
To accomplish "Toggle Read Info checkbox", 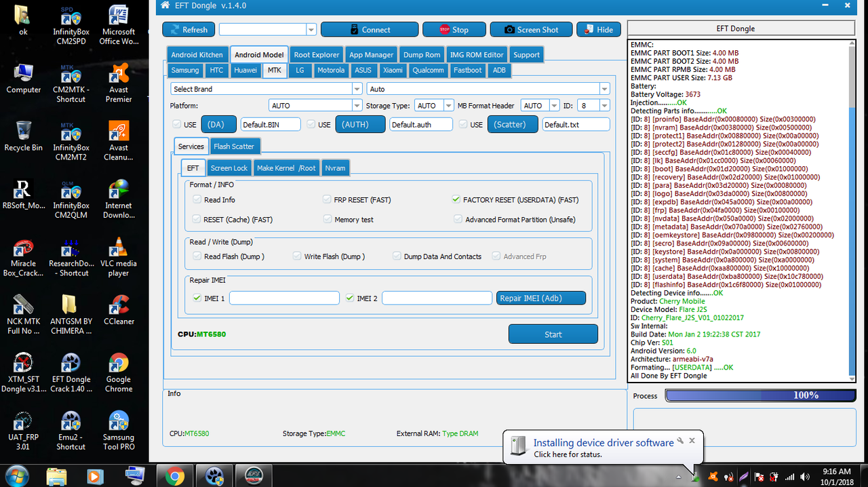I will tap(197, 200).
